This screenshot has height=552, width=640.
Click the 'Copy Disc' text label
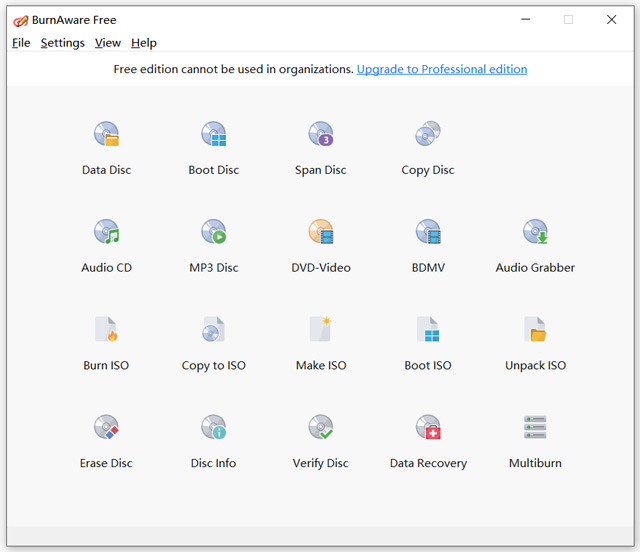[428, 170]
